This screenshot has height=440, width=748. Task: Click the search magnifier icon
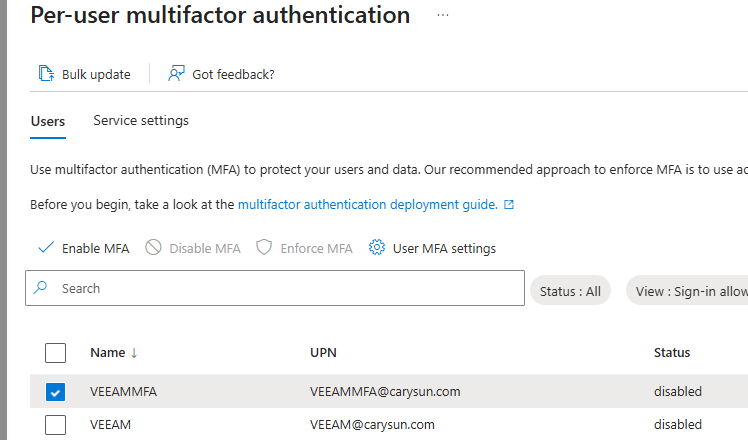point(41,288)
